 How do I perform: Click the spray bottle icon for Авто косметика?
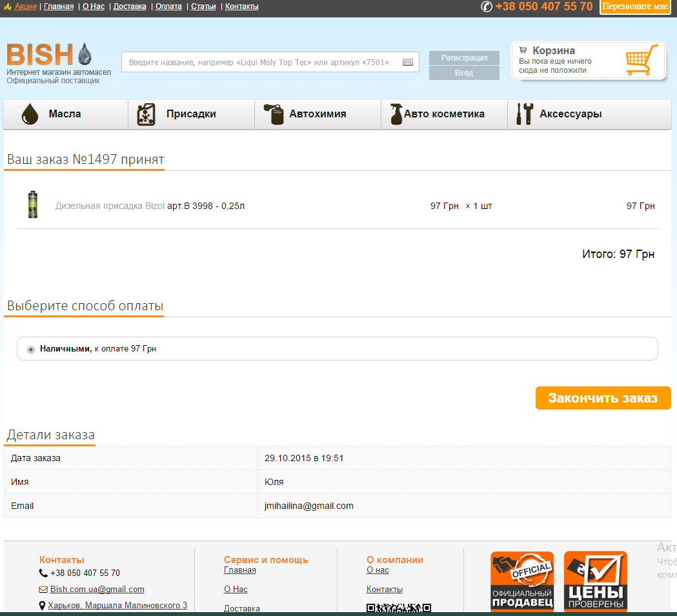tap(395, 114)
